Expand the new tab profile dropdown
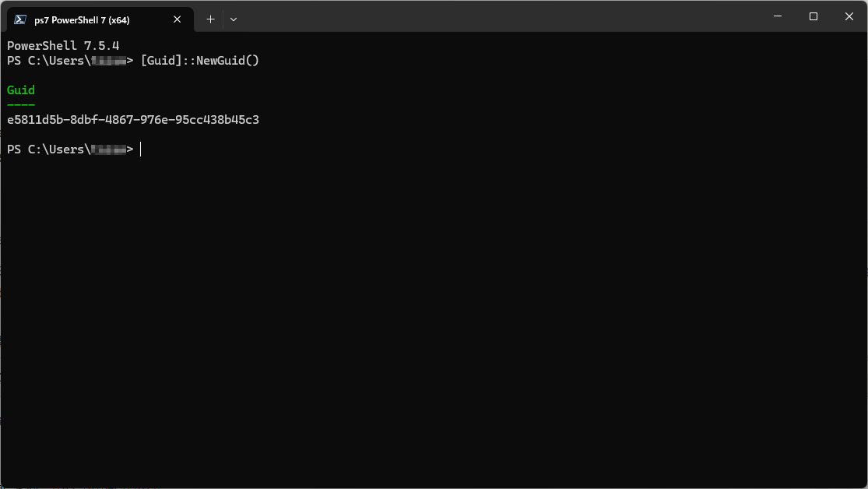Image resolution: width=868 pixels, height=489 pixels. 234,19
